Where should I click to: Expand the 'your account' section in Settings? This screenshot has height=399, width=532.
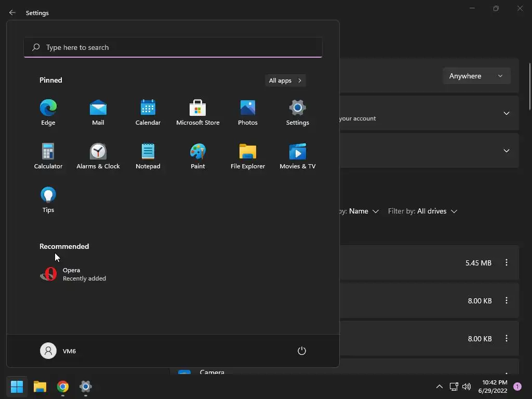506,113
